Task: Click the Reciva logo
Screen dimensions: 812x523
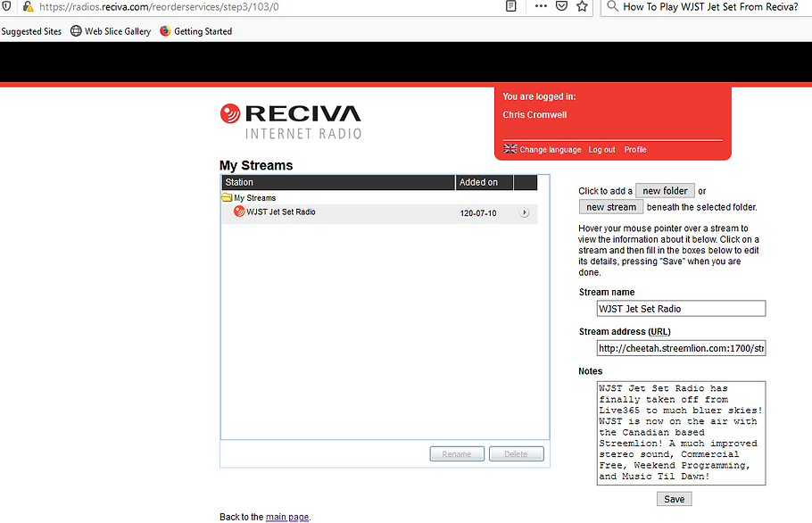Action: 291,121
